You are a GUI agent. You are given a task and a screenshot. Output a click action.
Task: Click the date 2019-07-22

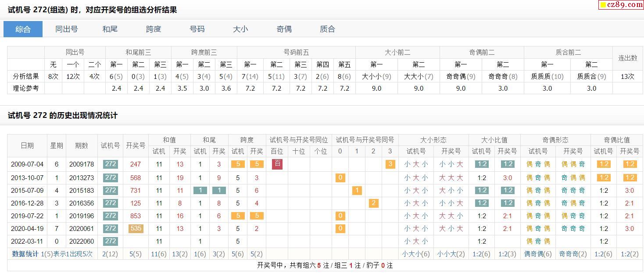pyautogui.click(x=27, y=216)
